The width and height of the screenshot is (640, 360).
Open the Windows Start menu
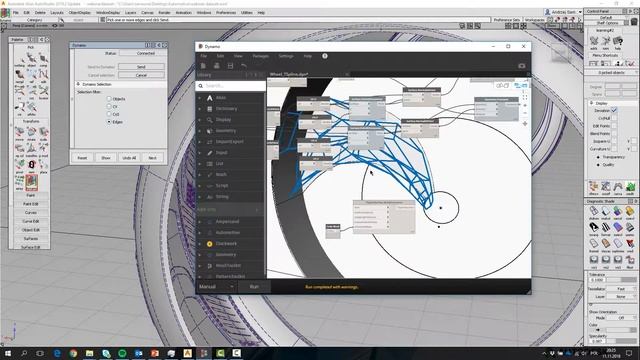7,353
